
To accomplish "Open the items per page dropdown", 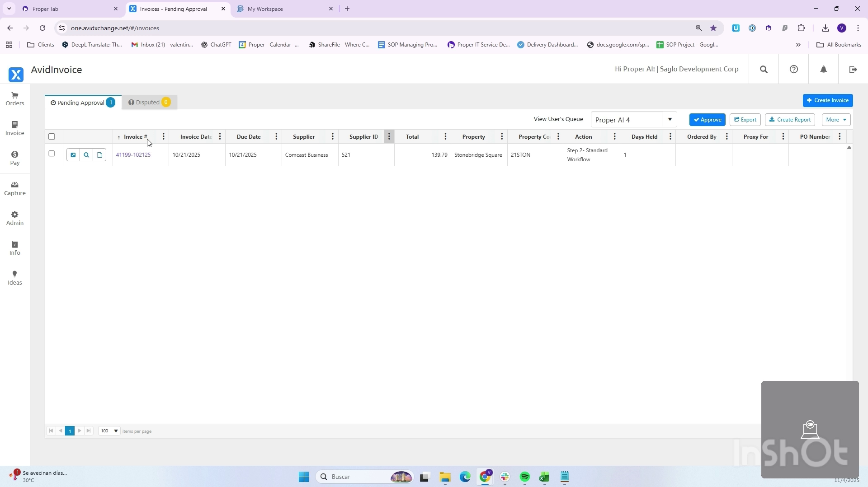I will click(x=109, y=431).
